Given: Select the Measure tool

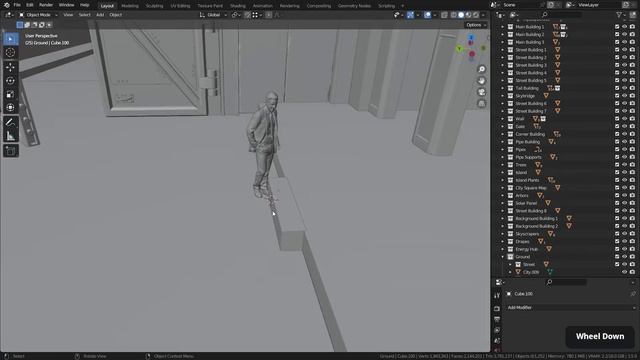Looking at the screenshot, I should pyautogui.click(x=11, y=136).
